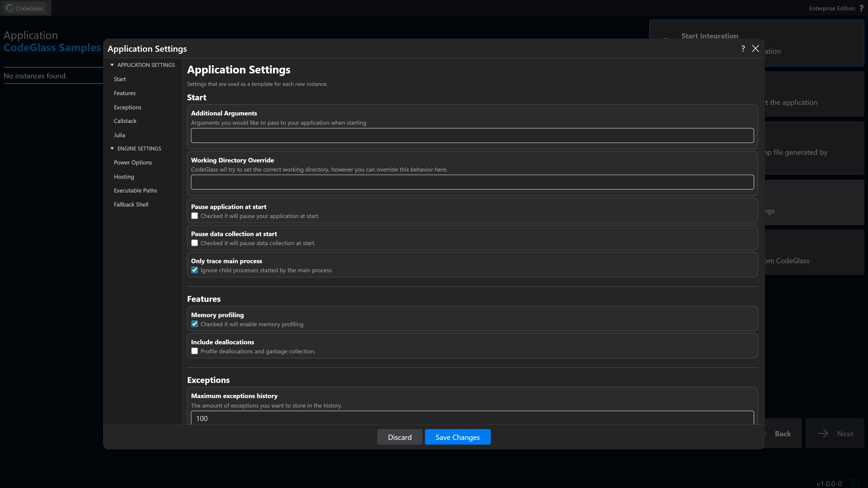Uncheck the Memory profiling checkbox
868x488 pixels.
[194, 324]
